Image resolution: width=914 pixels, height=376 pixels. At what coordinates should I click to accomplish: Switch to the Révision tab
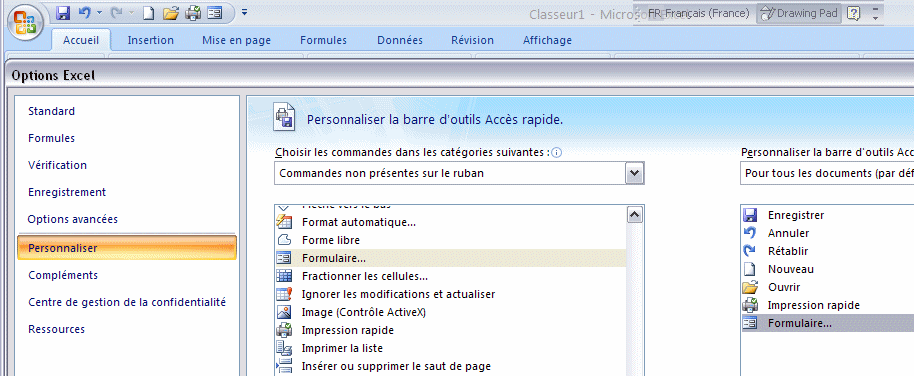(x=472, y=40)
